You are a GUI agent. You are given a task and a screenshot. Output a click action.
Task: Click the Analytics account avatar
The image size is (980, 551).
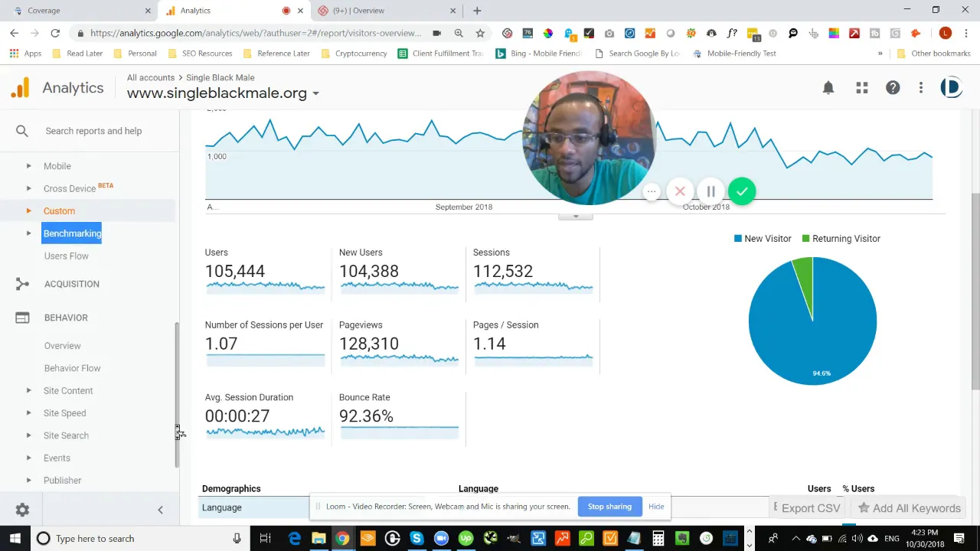coord(951,88)
